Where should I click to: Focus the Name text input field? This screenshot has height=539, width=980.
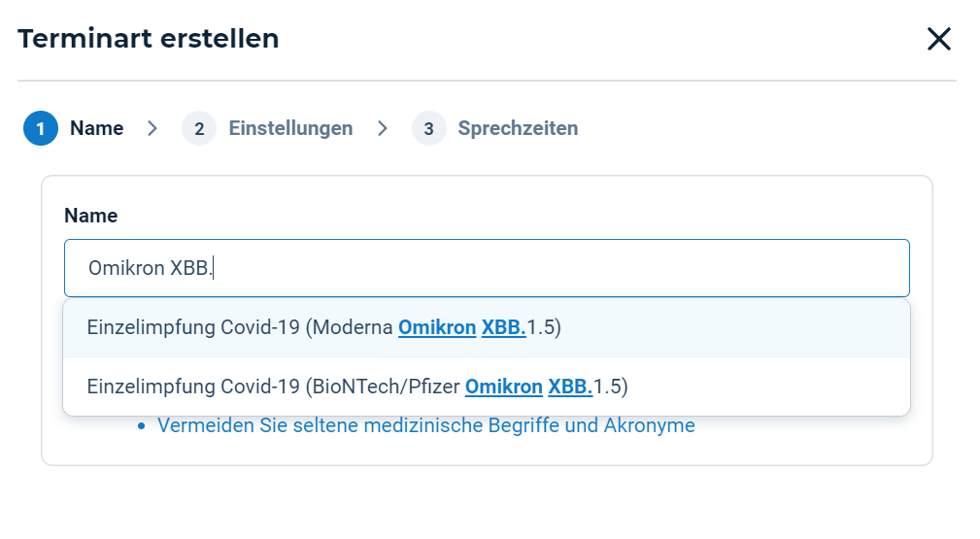(486, 268)
